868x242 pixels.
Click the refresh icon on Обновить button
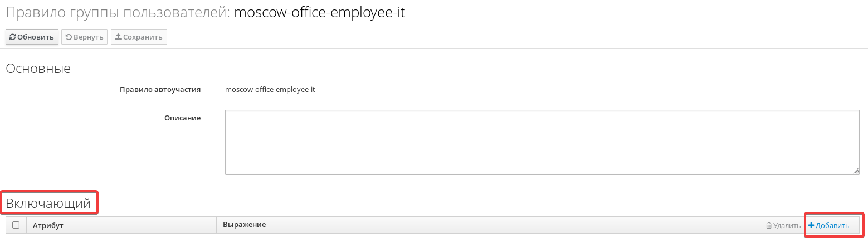pos(13,37)
